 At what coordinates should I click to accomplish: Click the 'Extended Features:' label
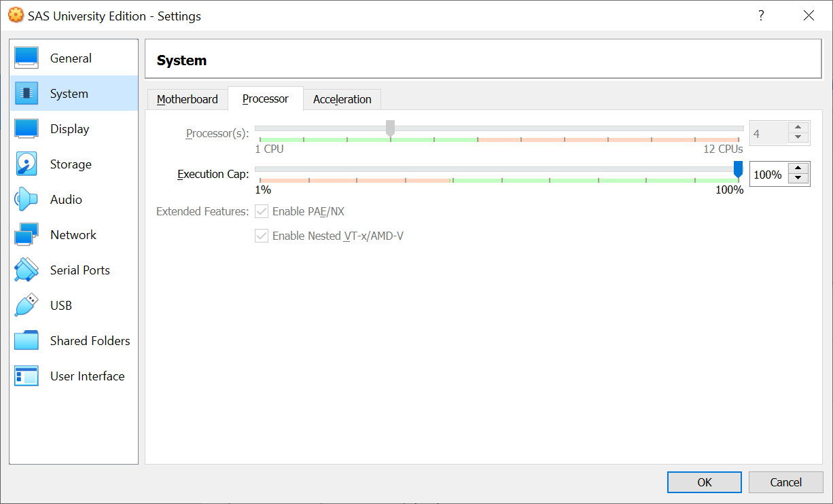click(202, 211)
